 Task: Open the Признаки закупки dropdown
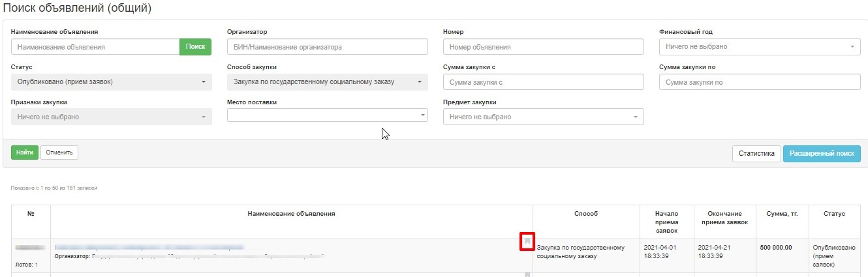click(112, 117)
